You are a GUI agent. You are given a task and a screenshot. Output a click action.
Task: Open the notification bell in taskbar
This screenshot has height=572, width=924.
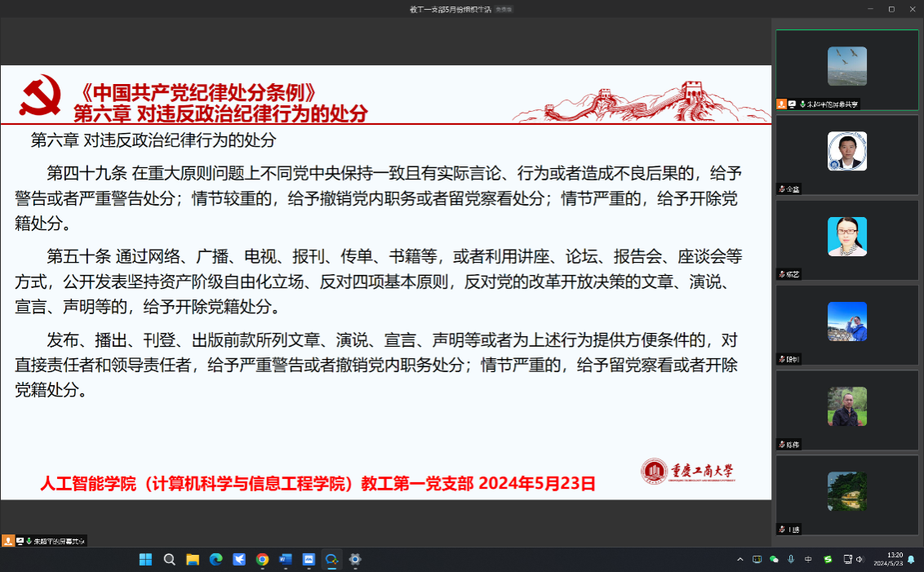pos(911,560)
